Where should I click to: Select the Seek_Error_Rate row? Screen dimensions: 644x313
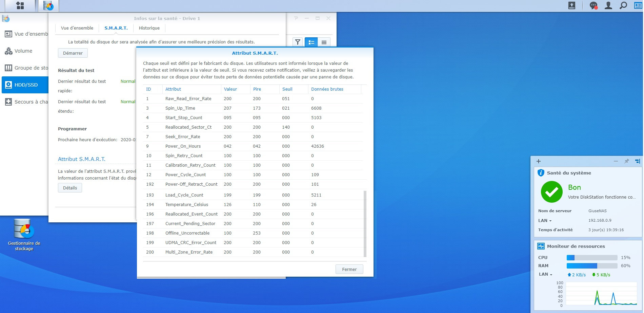(x=253, y=137)
